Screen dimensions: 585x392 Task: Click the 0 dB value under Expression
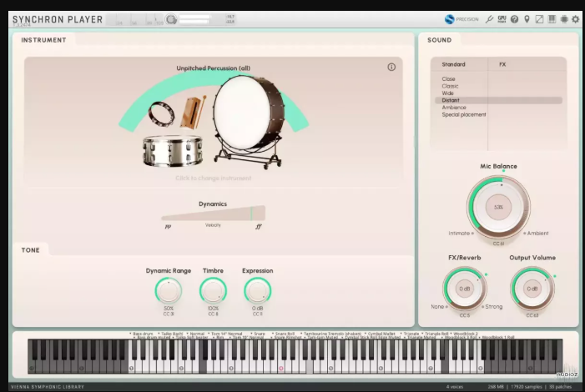pyautogui.click(x=257, y=309)
